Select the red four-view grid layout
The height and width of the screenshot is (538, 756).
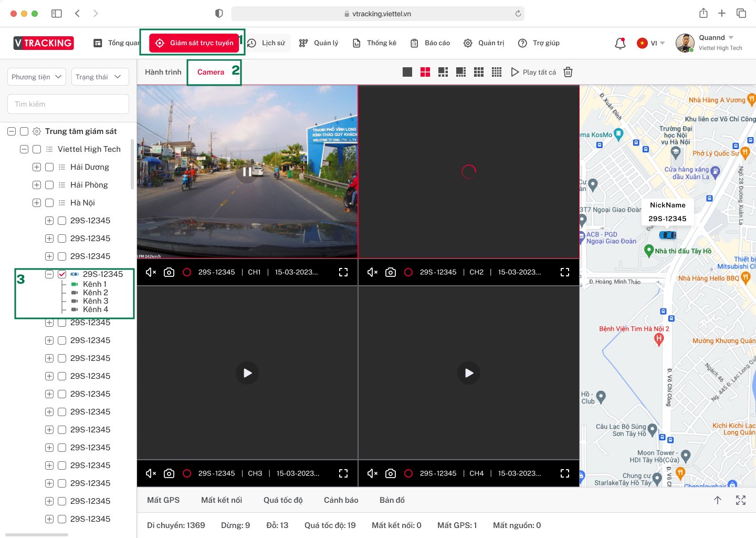(425, 72)
